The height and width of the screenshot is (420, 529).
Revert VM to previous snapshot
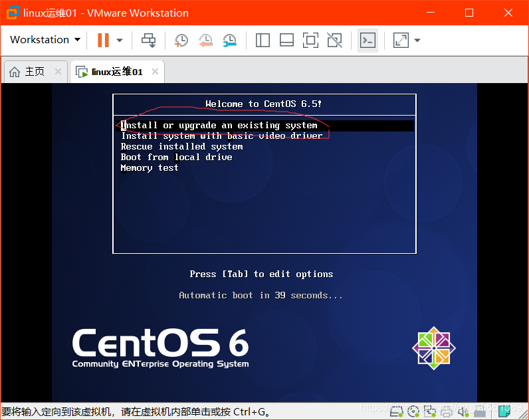pyautogui.click(x=205, y=40)
